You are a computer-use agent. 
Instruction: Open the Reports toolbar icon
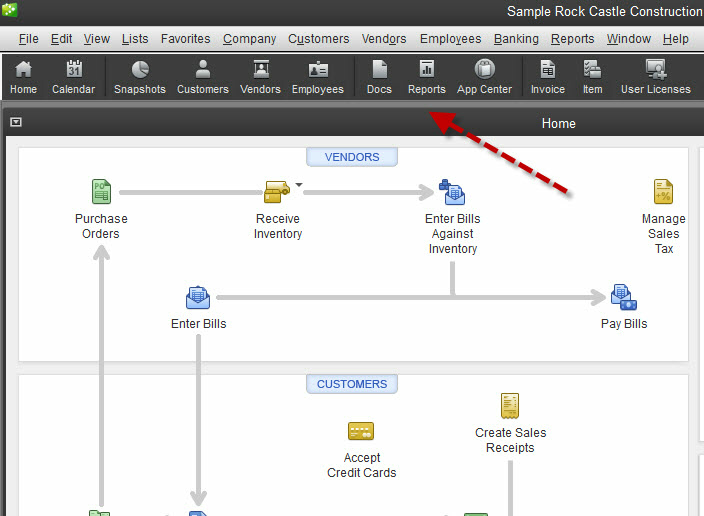[x=427, y=77]
